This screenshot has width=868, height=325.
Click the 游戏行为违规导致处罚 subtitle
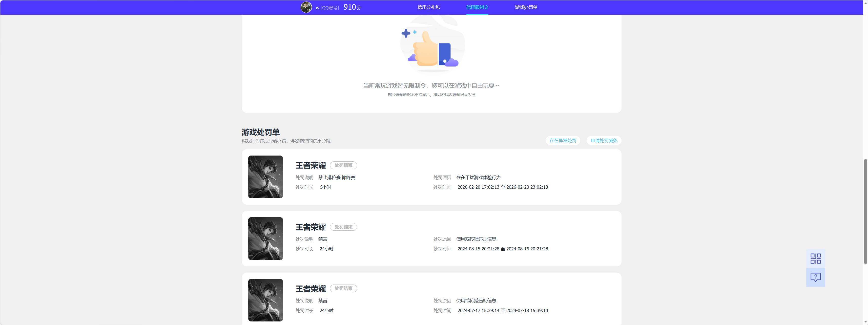click(286, 141)
